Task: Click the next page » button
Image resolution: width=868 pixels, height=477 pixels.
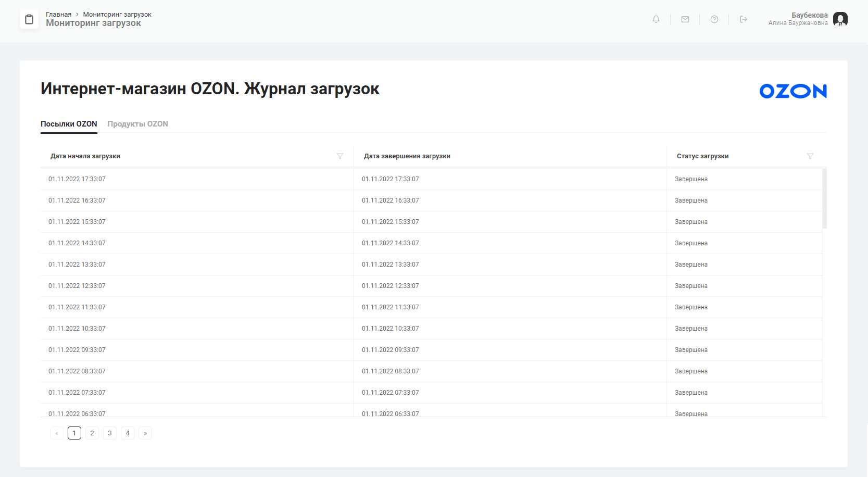Action: click(x=145, y=433)
